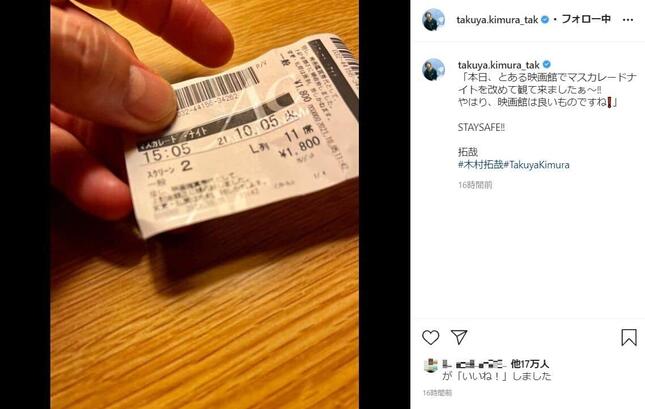
Task: Share post via paper plane icon
Action: click(x=459, y=337)
